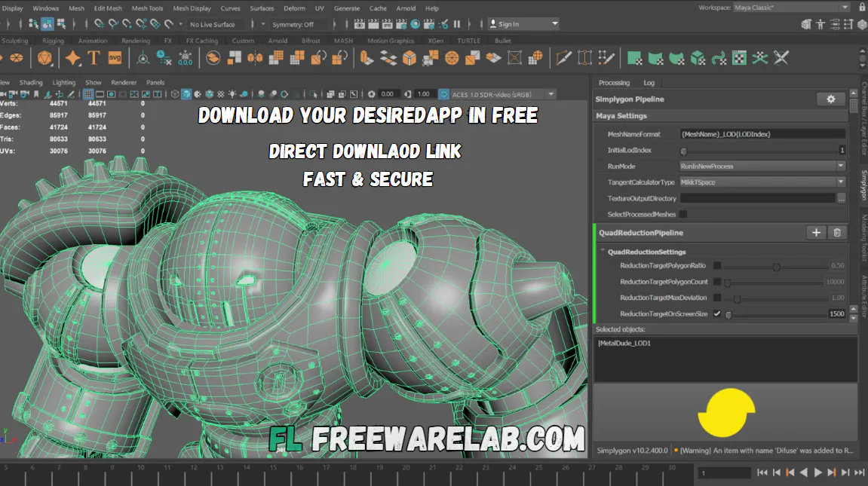This screenshot has width=868, height=486.
Task: Add a new pipeline with plus button
Action: [816, 233]
